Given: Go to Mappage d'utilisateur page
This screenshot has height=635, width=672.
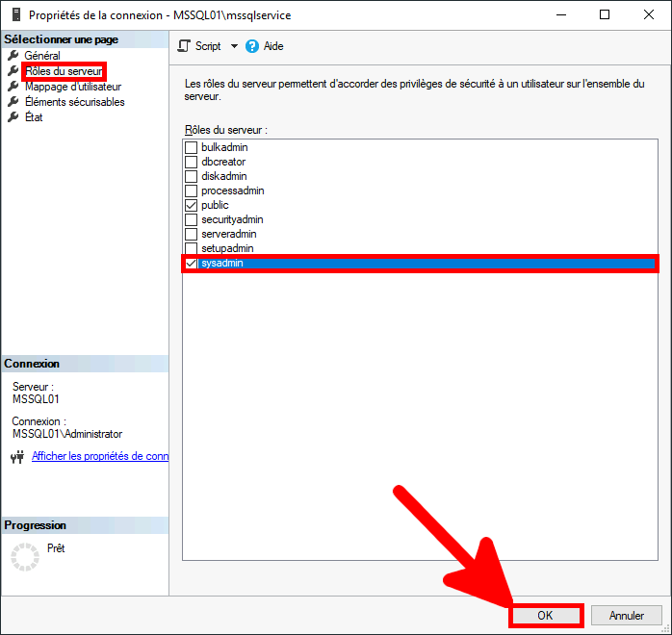Looking at the screenshot, I should coord(73,87).
